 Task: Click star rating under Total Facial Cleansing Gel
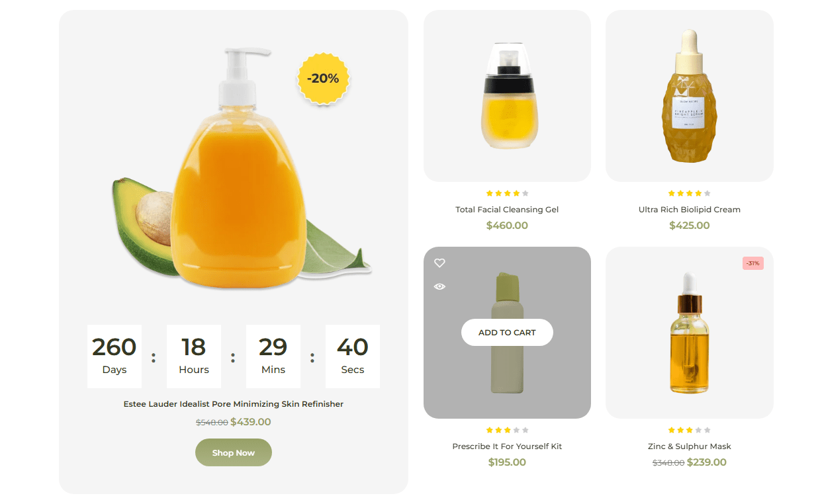(507, 193)
